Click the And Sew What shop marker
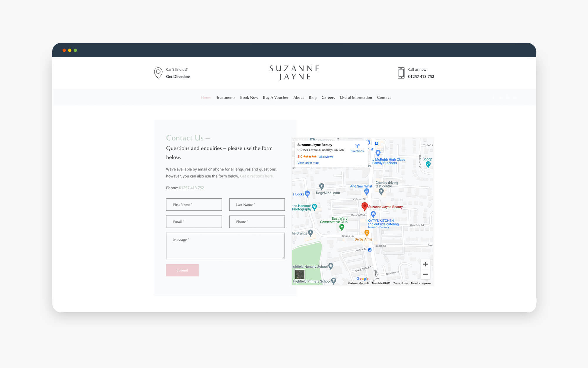Screen dimensions: 588x368 366,192
